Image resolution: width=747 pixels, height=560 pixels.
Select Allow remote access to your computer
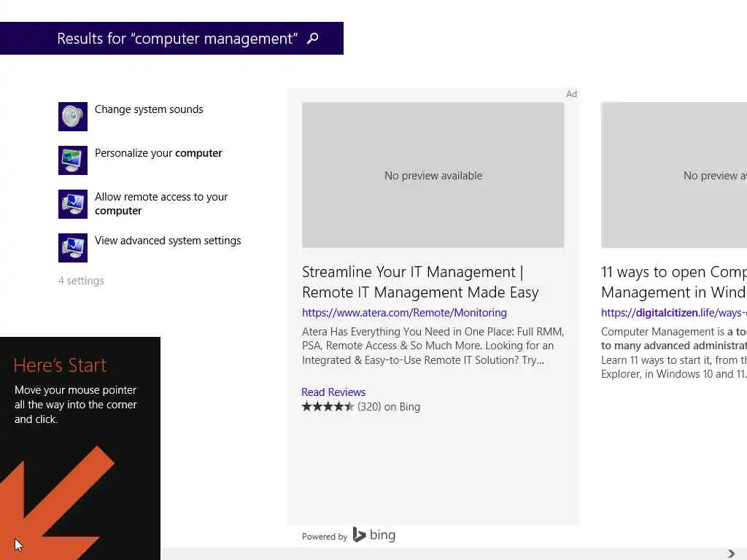click(x=161, y=204)
